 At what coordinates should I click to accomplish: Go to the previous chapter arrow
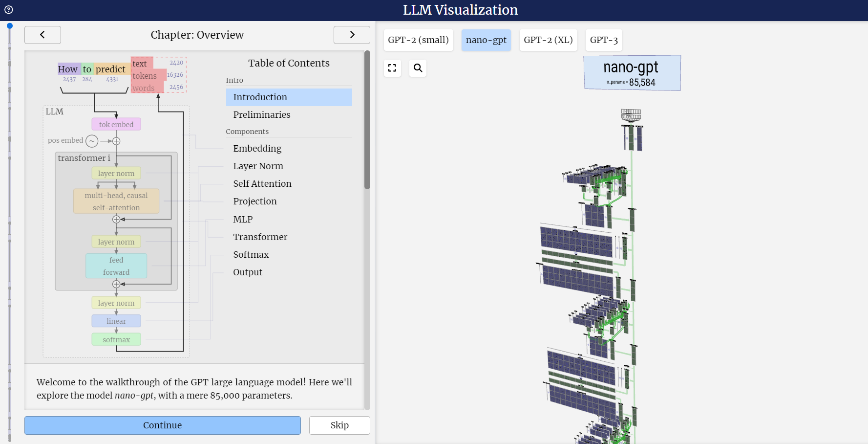[x=42, y=35]
